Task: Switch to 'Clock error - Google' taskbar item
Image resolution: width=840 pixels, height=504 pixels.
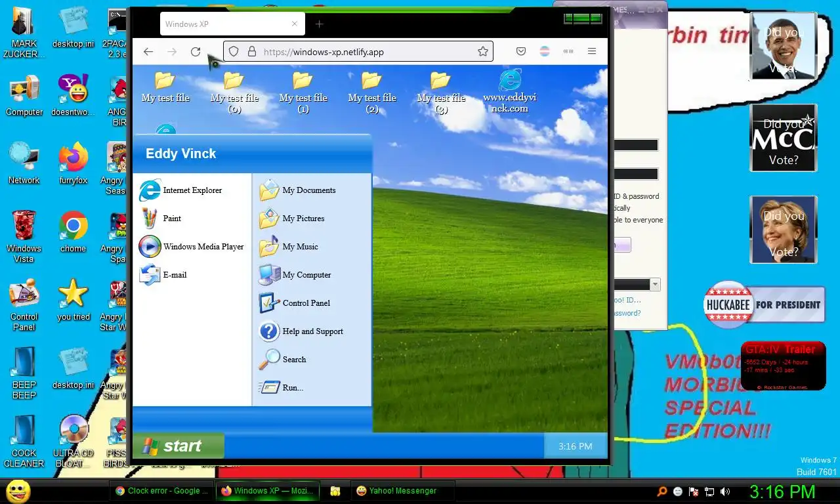Action: 161,491
